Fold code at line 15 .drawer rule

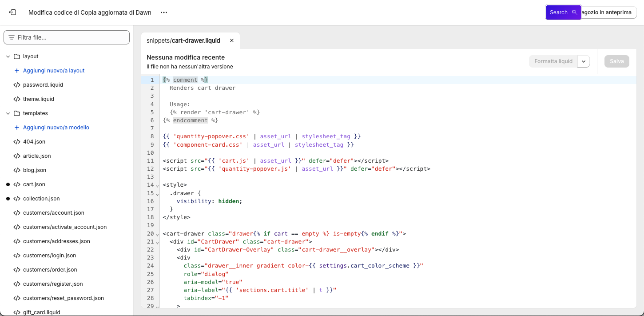[157, 194]
